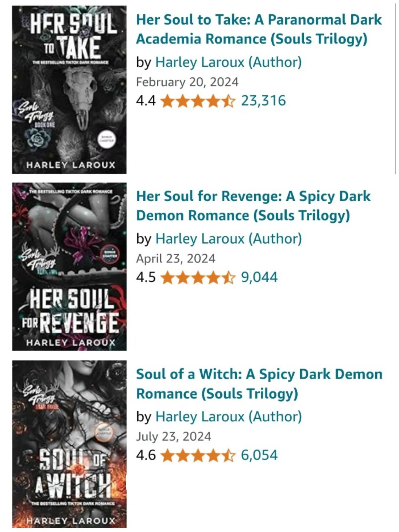
Task: Click the Her Soul to Take title link
Action: coord(259,29)
